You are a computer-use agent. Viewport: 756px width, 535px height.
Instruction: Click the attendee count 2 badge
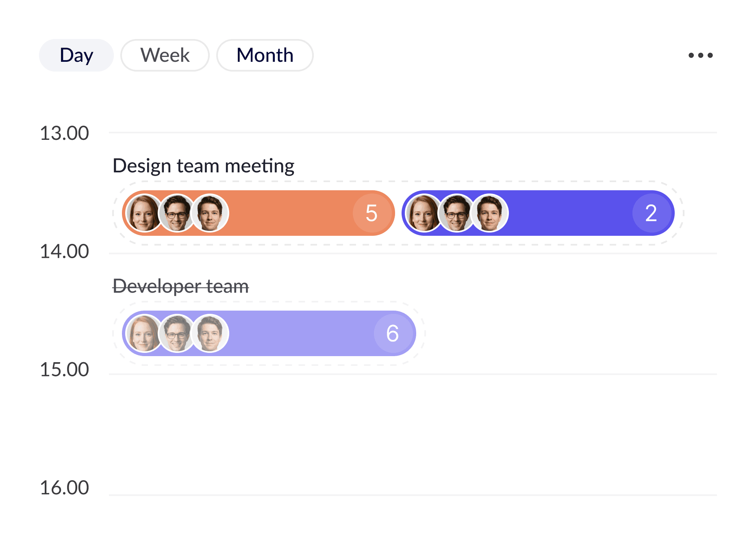pos(651,213)
